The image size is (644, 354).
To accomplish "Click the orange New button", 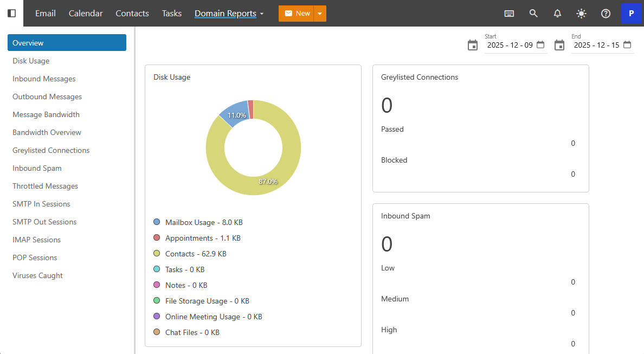I will coord(297,14).
